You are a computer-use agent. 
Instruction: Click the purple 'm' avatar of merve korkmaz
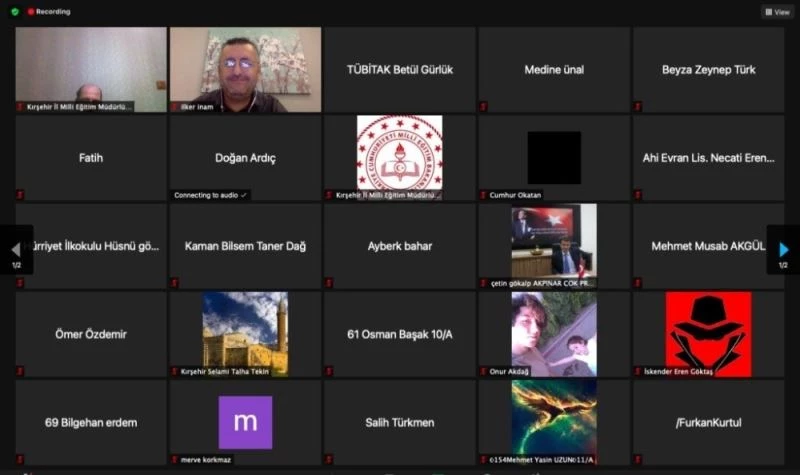click(245, 422)
